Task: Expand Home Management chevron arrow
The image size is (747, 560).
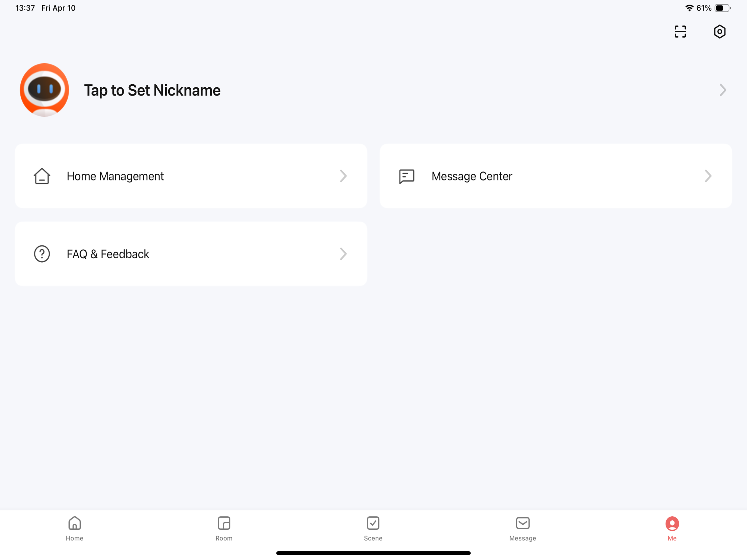Action: tap(343, 176)
